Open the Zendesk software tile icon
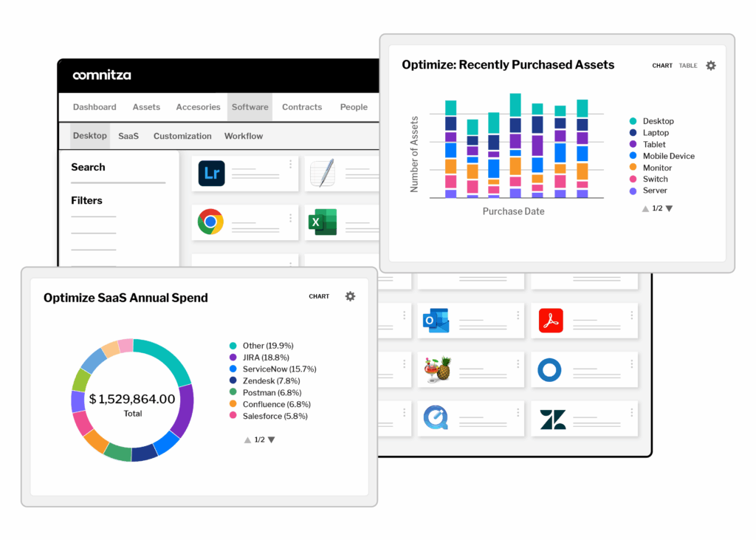Image resolution: width=756 pixels, height=540 pixels. pos(549,418)
